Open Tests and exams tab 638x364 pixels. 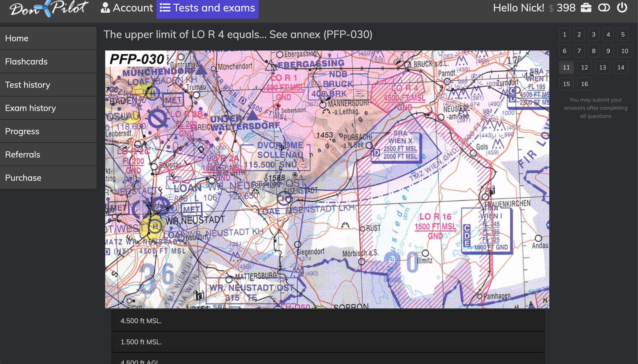click(x=207, y=8)
